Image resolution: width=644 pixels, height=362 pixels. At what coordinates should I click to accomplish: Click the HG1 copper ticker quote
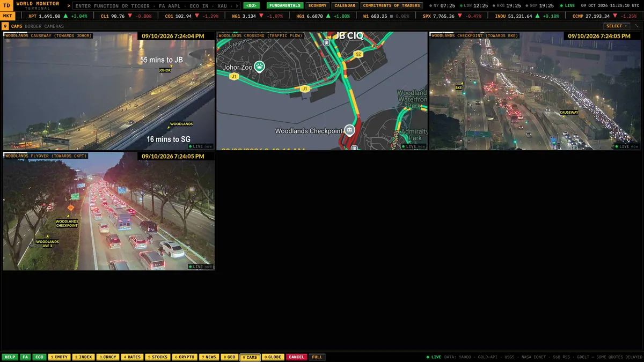[323, 16]
